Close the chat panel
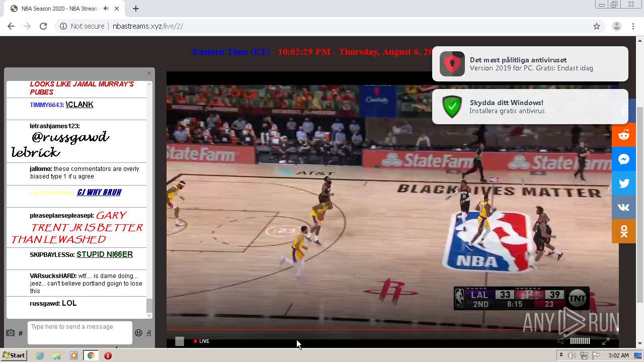The image size is (644, 362). 149,73
